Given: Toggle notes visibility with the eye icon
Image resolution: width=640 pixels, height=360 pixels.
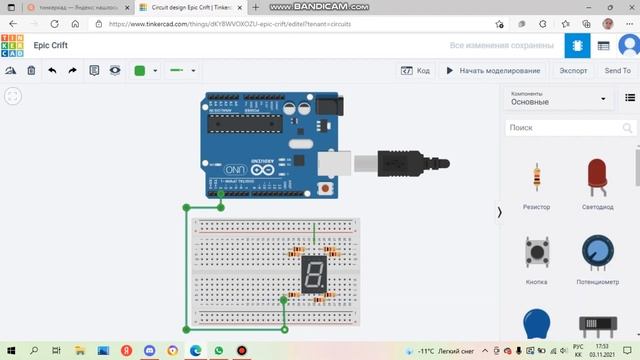Looking at the screenshot, I should click(x=115, y=70).
